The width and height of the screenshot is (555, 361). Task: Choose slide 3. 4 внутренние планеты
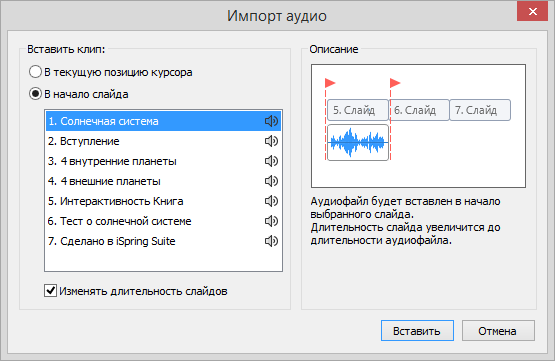coord(163,161)
